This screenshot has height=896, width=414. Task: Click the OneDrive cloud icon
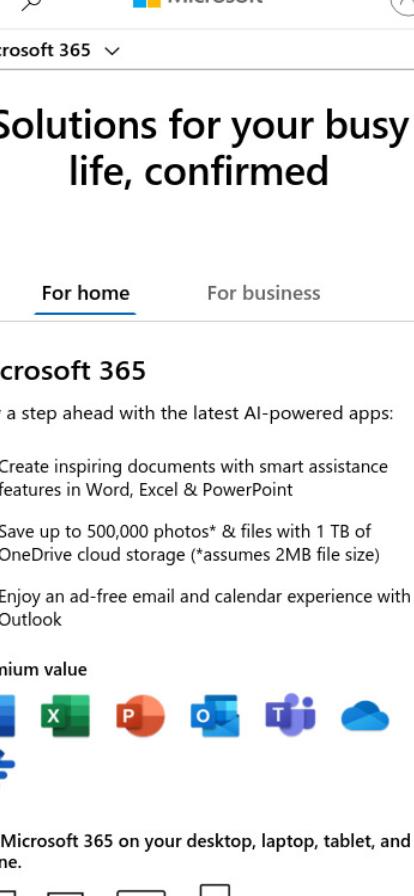click(365, 716)
